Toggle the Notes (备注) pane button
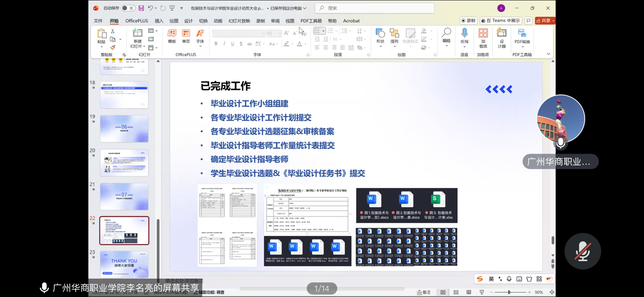This screenshot has width=644, height=297. (x=424, y=292)
